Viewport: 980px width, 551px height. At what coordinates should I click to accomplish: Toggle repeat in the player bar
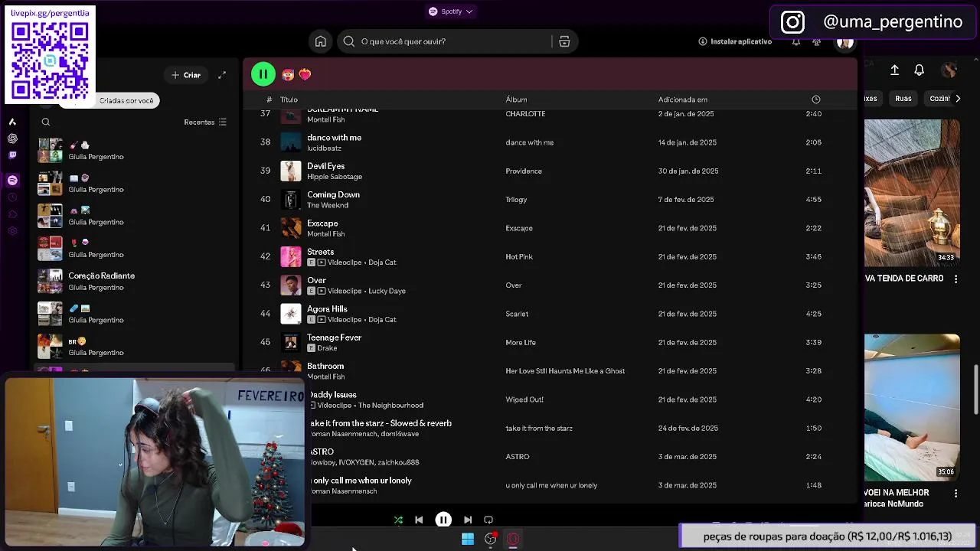pos(488,520)
